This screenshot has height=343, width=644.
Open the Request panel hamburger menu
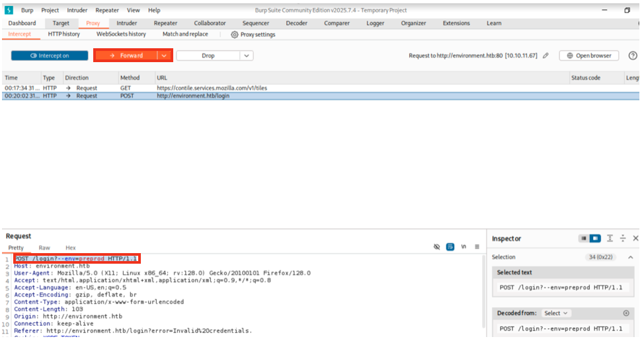pos(477,247)
